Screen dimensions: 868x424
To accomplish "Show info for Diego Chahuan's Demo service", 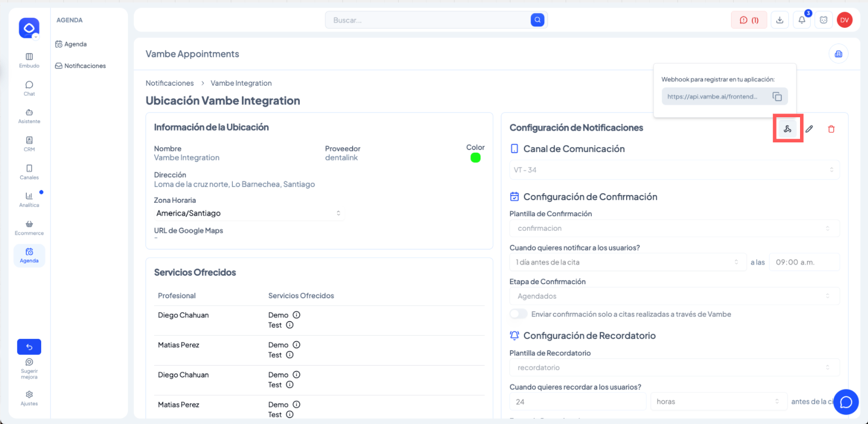I will pyautogui.click(x=296, y=315).
